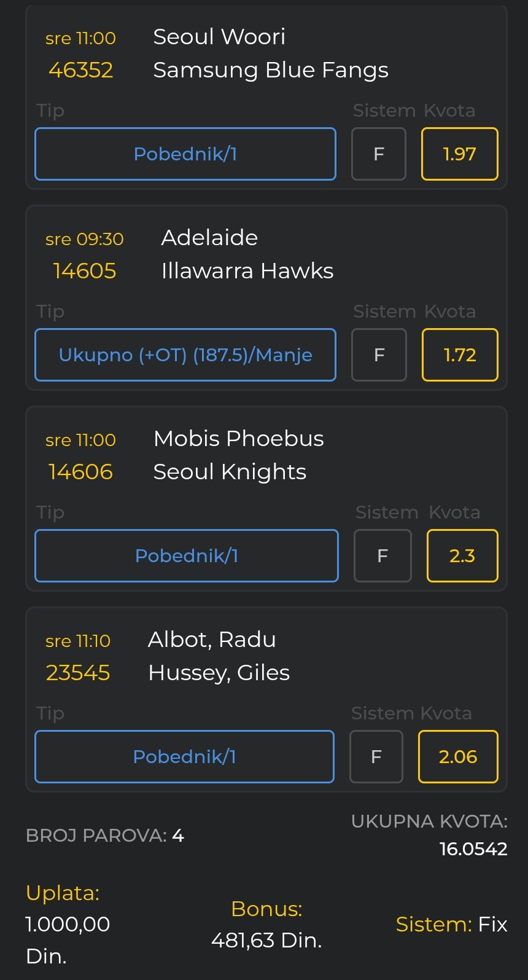Open the Samsung Blue Fangs team name
The image size is (528, 980).
(x=271, y=70)
